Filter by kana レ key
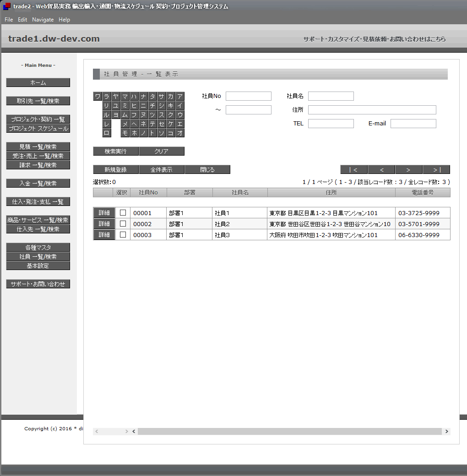This screenshot has width=467, height=476. 107,124
